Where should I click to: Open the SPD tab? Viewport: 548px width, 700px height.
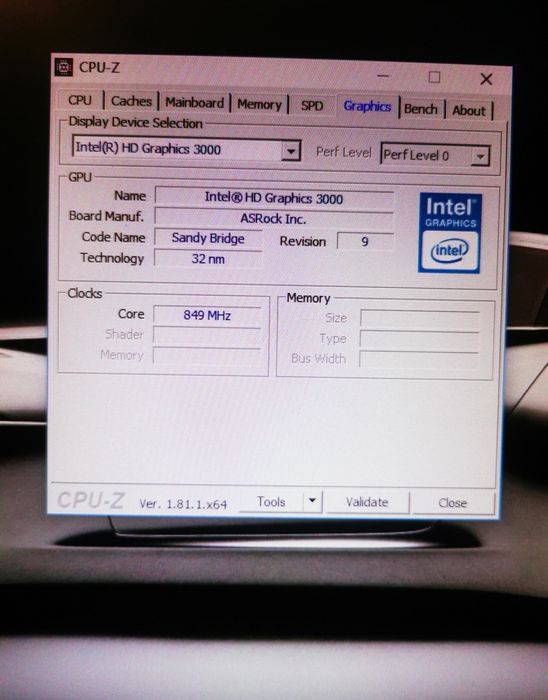(311, 105)
